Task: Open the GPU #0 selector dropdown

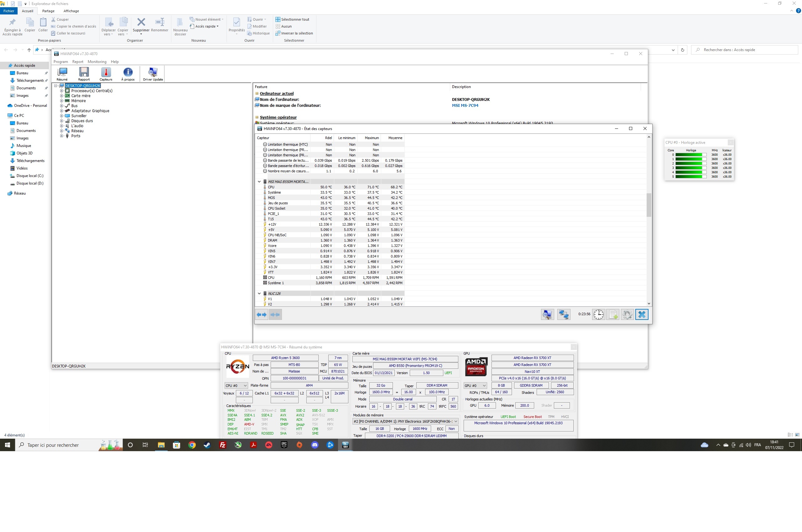Action: click(475, 385)
